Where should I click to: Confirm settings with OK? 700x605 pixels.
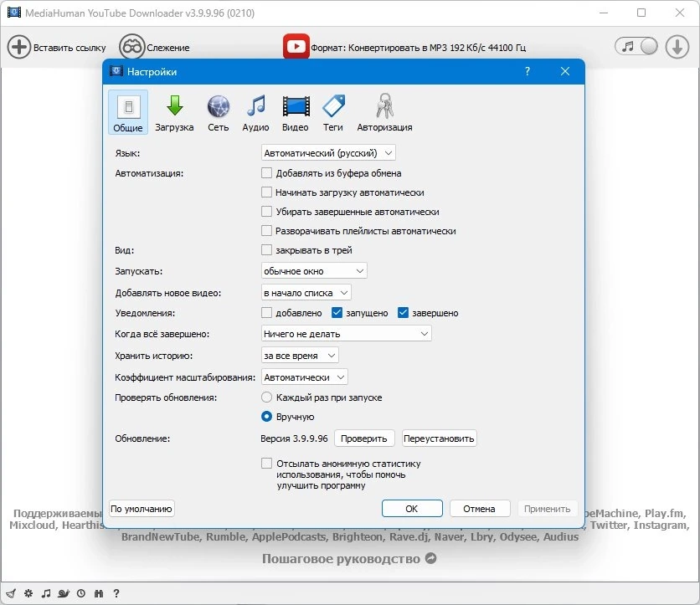point(412,509)
